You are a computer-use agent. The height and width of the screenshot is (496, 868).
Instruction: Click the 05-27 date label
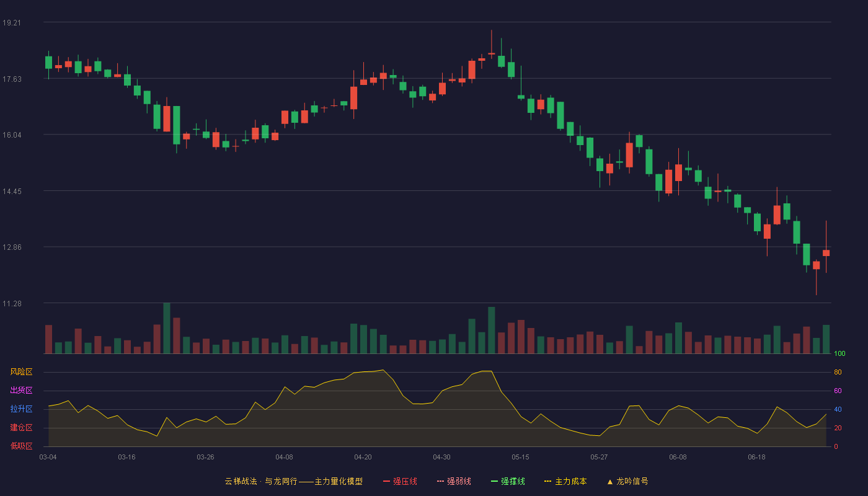(599, 457)
